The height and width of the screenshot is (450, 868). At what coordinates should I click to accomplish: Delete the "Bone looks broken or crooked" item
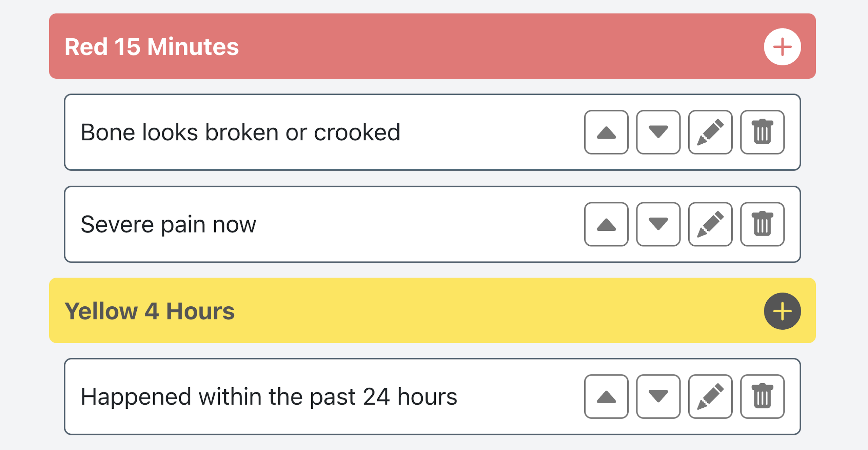(x=762, y=133)
